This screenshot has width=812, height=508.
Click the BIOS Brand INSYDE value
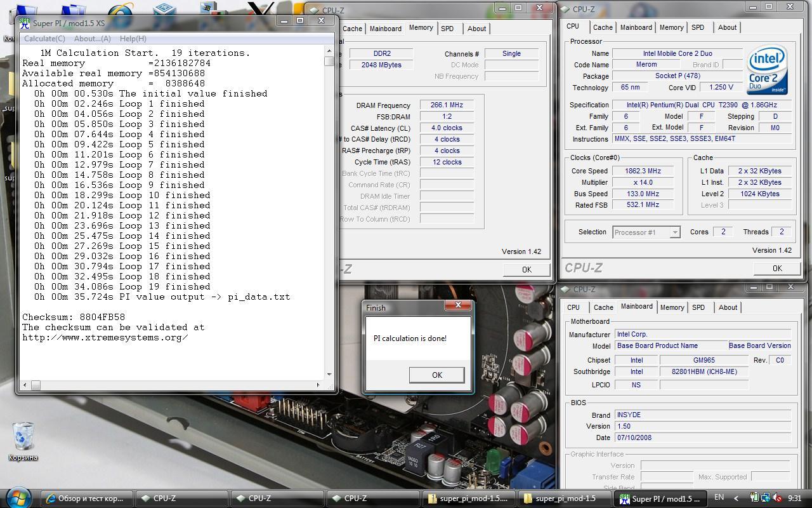(x=703, y=415)
